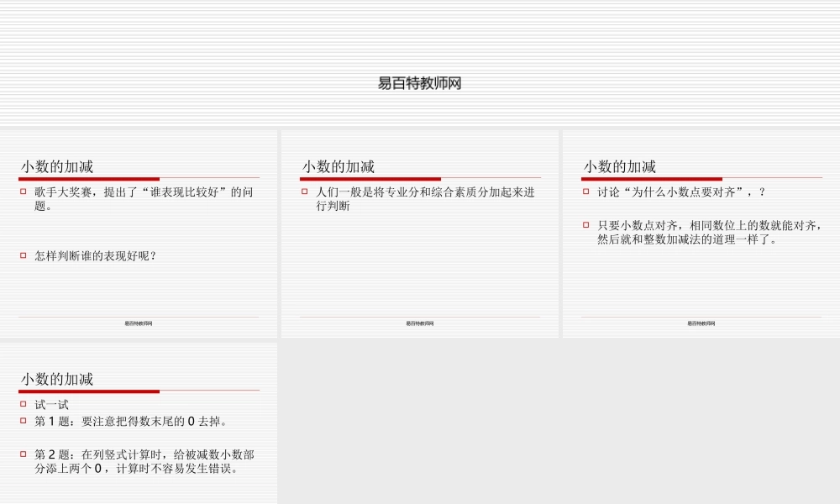Click 小数的加减 heading on the 试一试 slide
This screenshot has height=504, width=840.
point(57,379)
